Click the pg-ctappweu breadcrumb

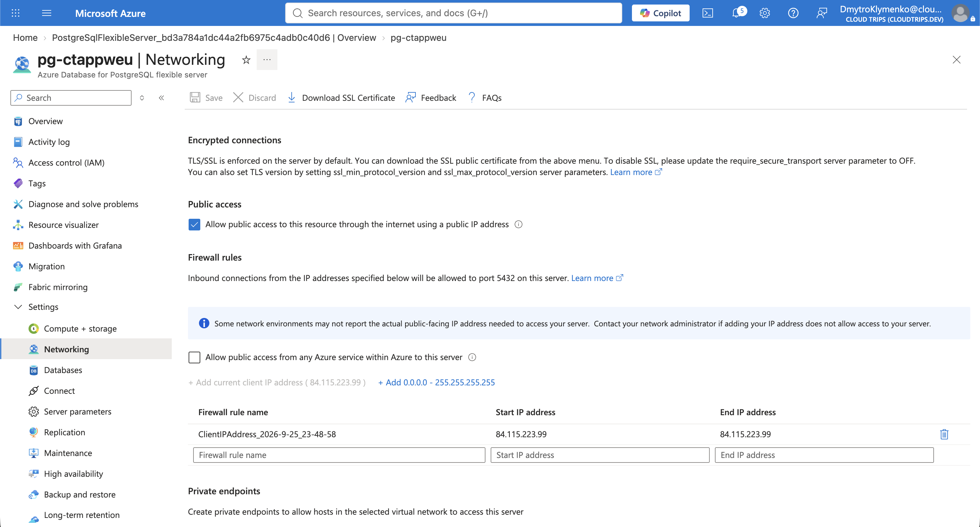[418, 38]
